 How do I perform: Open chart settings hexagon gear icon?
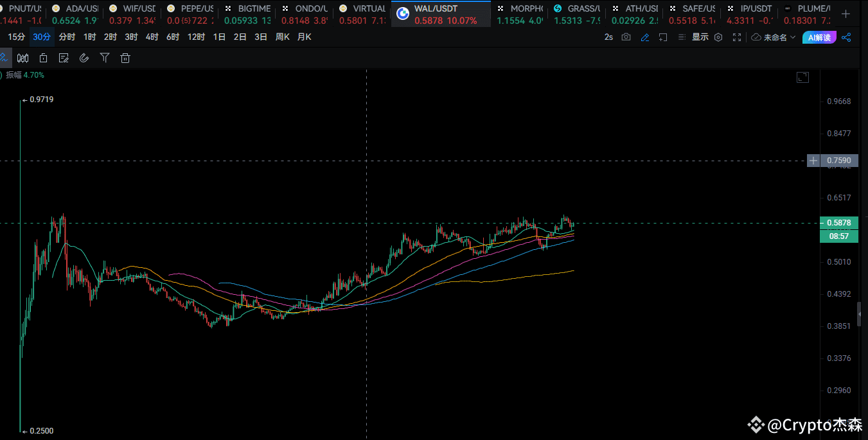(x=718, y=37)
